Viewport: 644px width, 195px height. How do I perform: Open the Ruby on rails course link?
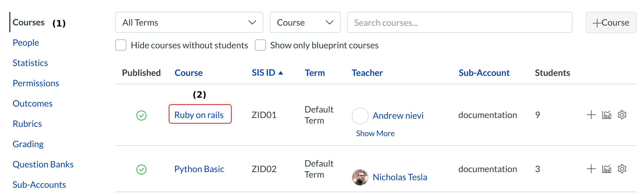tap(199, 115)
